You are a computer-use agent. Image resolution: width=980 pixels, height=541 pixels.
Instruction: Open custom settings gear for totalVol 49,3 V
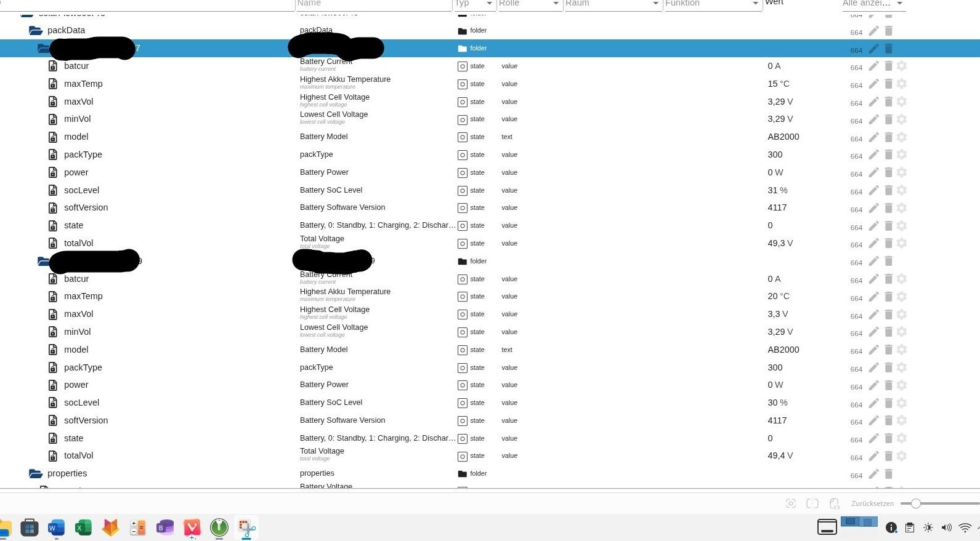(902, 244)
